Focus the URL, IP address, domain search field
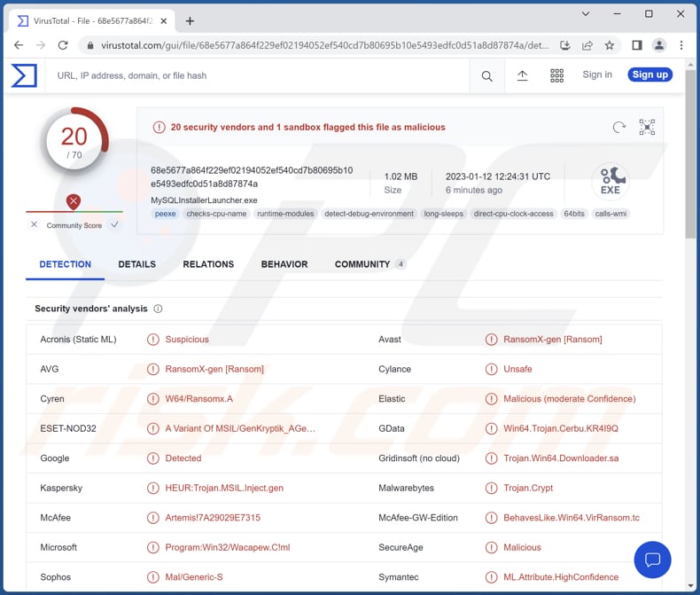The width and height of the screenshot is (700, 595). click(257, 76)
